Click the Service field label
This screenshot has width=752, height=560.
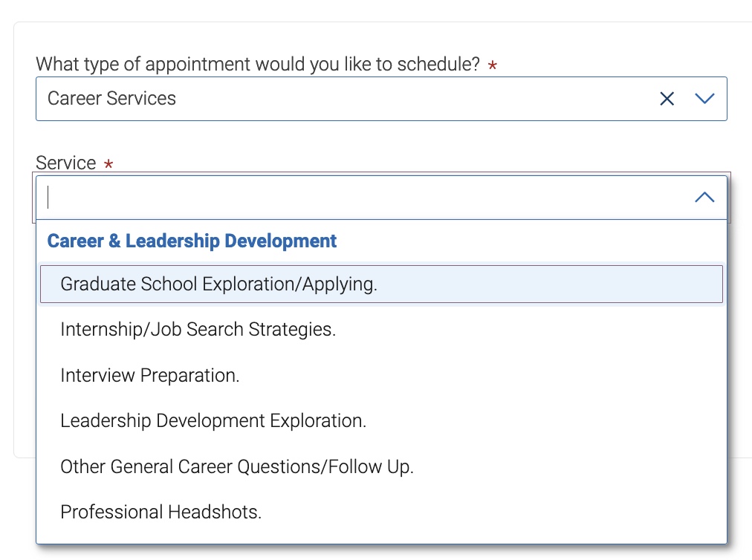coord(65,163)
